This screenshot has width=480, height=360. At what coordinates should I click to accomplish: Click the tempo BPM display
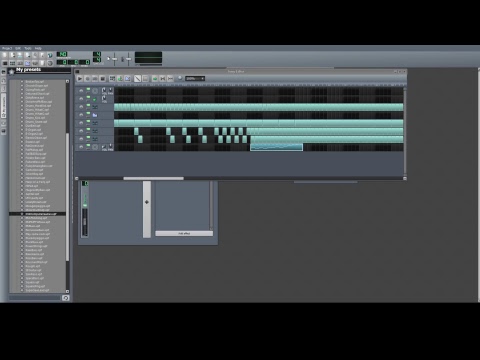[62, 54]
